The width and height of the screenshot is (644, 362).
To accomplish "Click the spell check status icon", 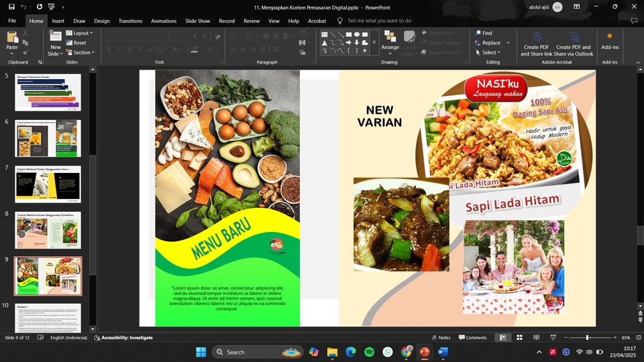I will (x=40, y=337).
